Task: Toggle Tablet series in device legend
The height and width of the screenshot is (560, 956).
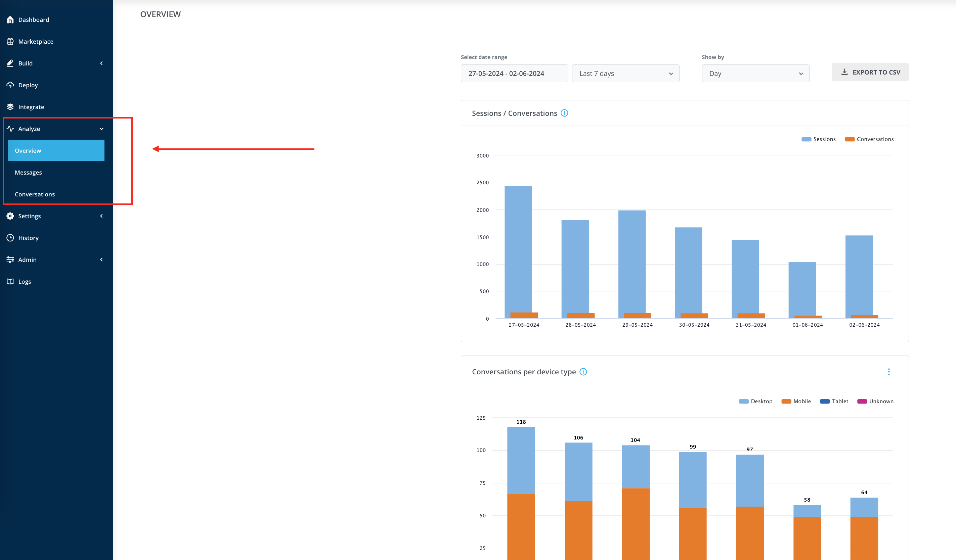Action: [834, 401]
